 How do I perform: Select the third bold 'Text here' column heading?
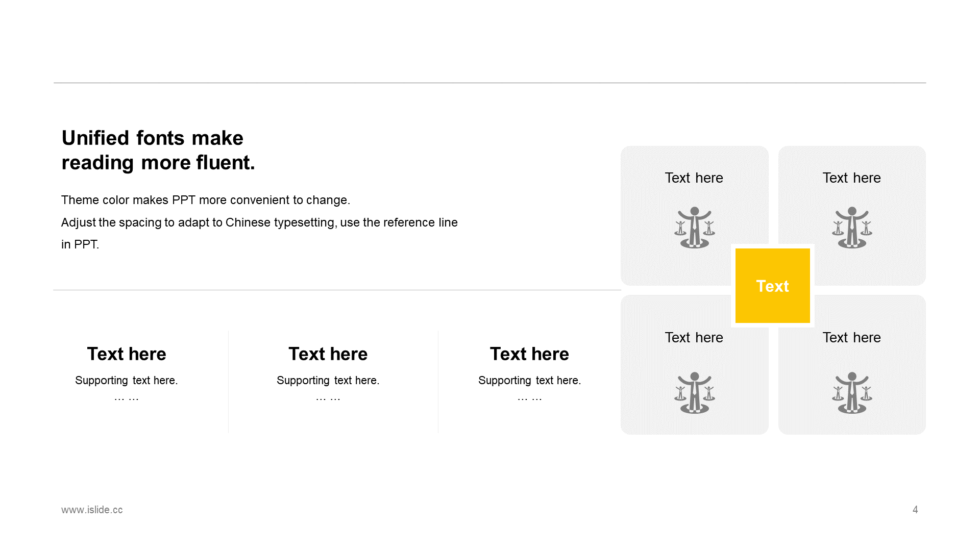click(x=529, y=354)
